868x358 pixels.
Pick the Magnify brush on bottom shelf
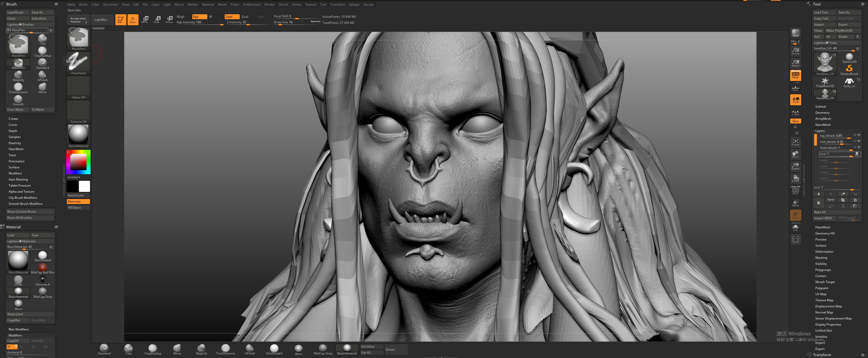pos(201,349)
